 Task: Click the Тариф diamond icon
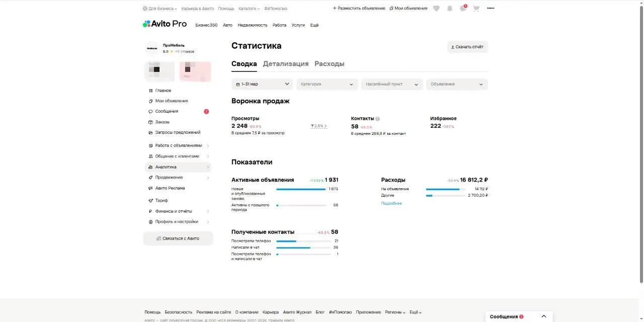point(150,201)
